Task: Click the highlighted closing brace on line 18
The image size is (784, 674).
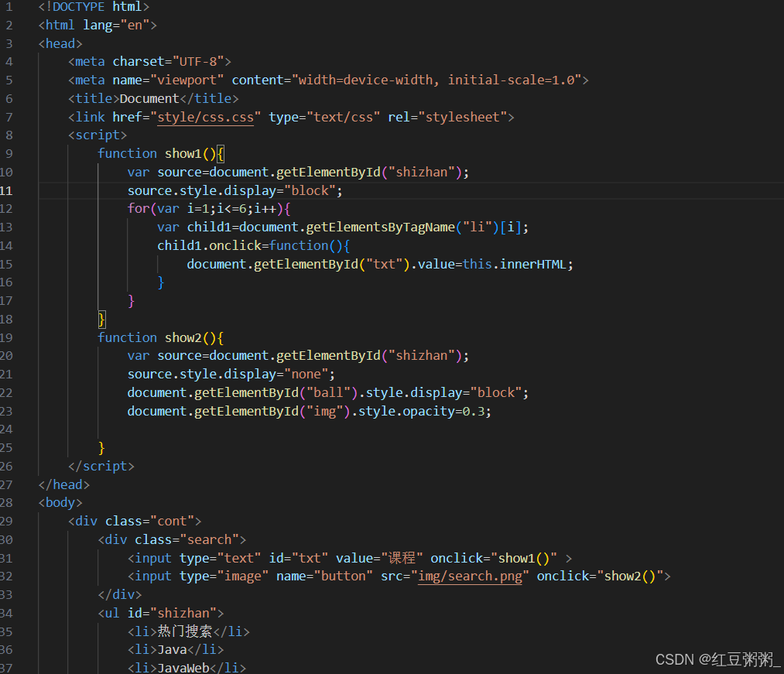Action: point(101,319)
